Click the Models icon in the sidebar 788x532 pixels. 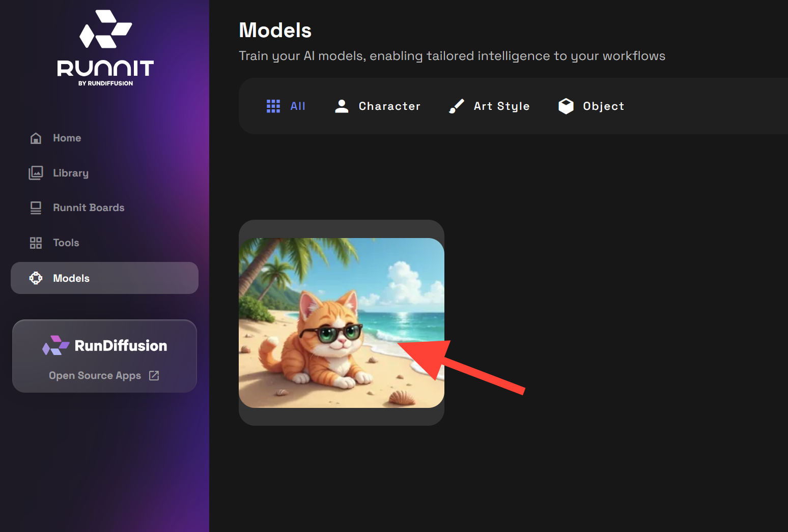pyautogui.click(x=36, y=278)
